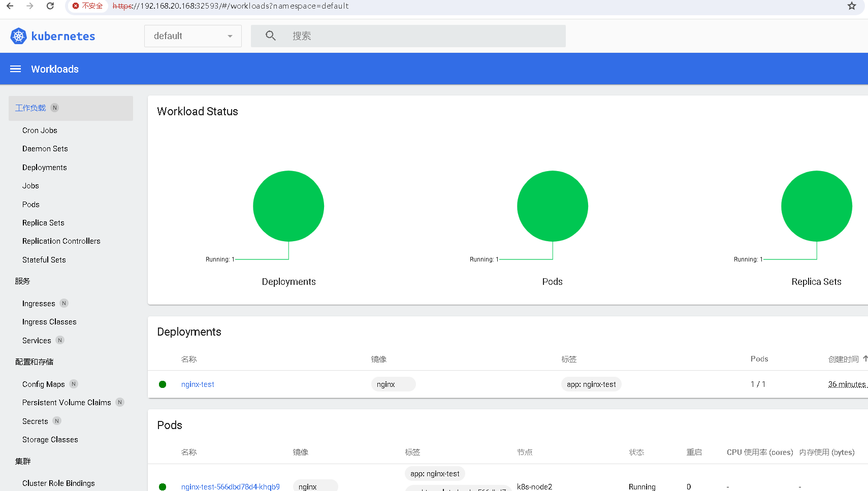Open Cron Jobs in sidebar
Viewport: 868px width, 491px height.
tap(40, 130)
